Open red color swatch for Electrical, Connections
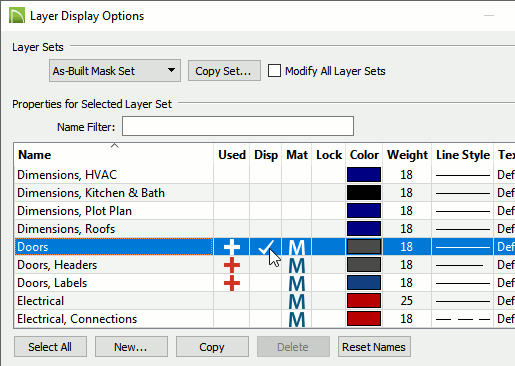The height and width of the screenshot is (366, 515). coord(364,319)
